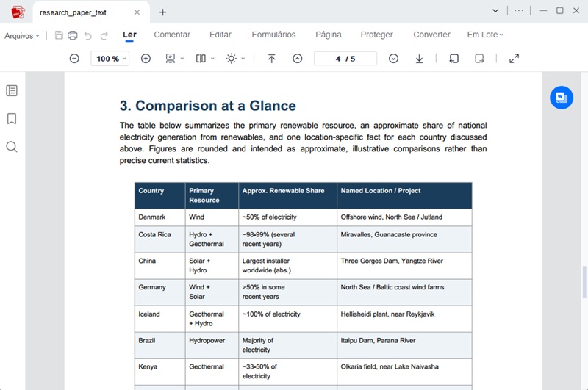The height and width of the screenshot is (390, 588).
Task: Open the thumbnails panel in sidebar
Action: point(12,90)
